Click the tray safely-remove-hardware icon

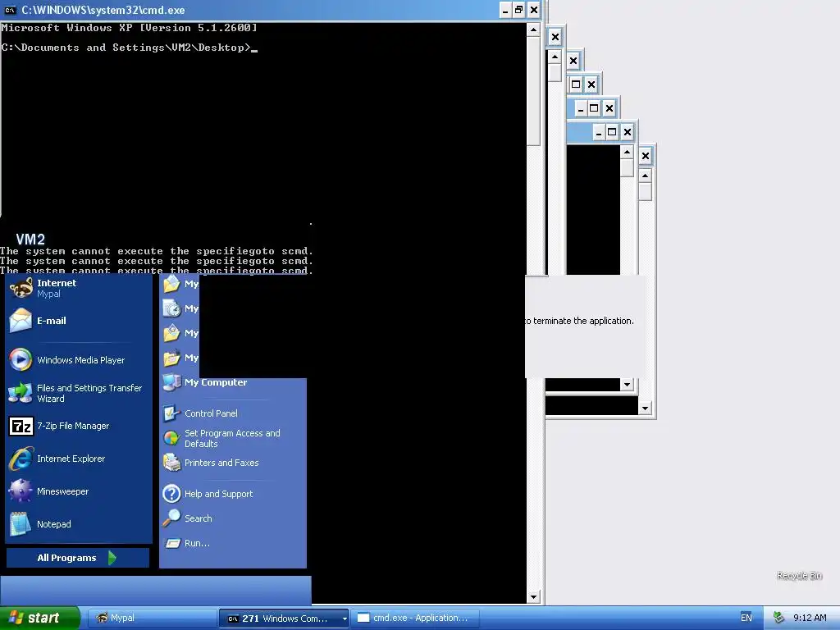pyautogui.click(x=779, y=618)
